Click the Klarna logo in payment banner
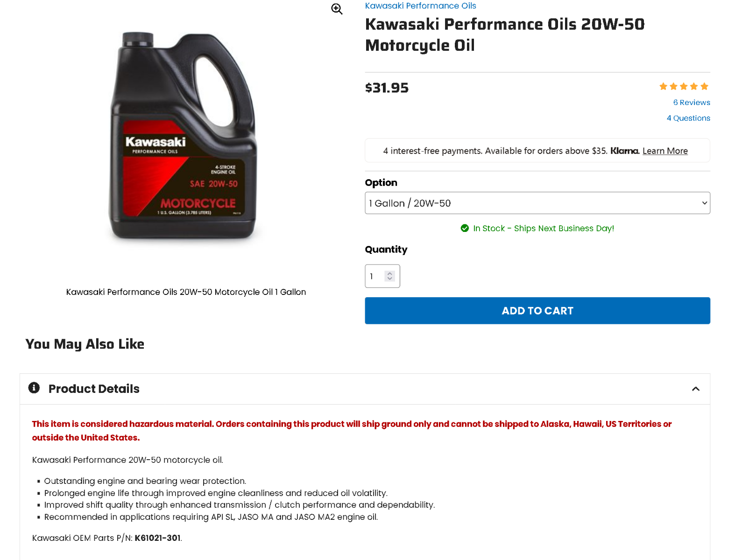Image resolution: width=735 pixels, height=560 pixels. (624, 151)
